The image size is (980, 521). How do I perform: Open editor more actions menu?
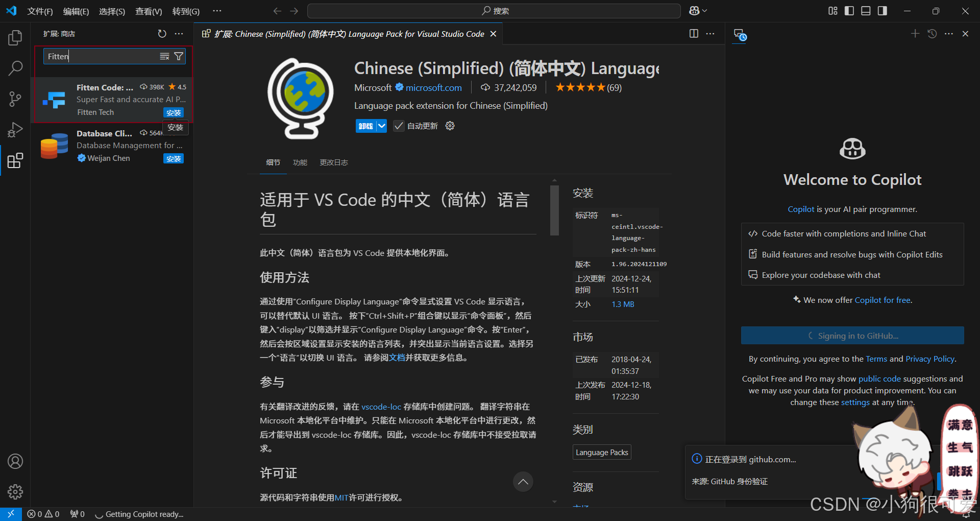coord(710,34)
